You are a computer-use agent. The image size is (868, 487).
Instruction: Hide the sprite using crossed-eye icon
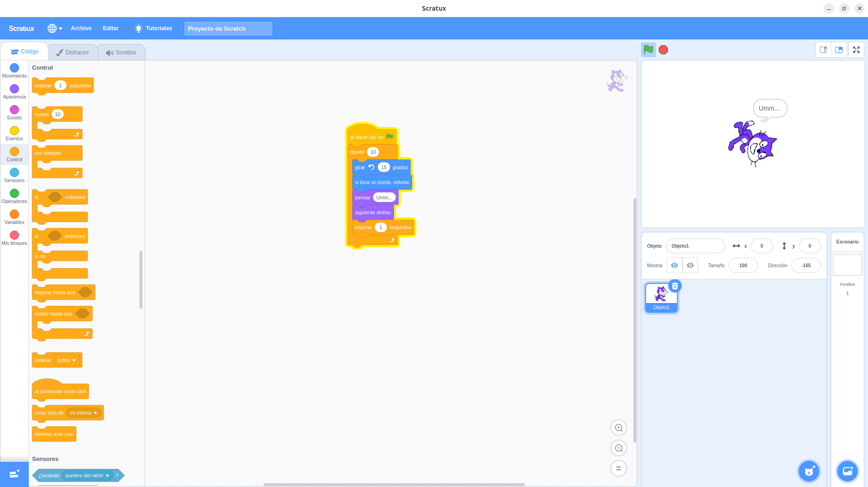690,265
